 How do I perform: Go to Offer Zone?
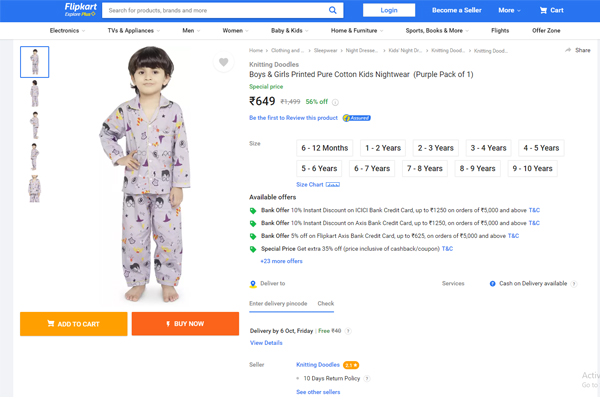click(546, 31)
